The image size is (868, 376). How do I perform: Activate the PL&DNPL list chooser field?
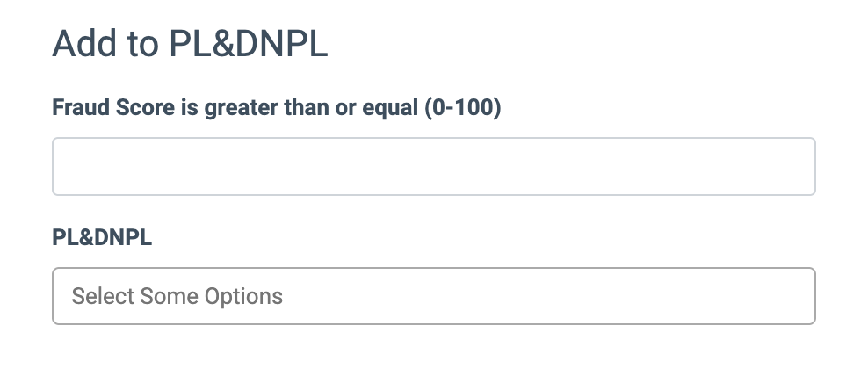[434, 296]
